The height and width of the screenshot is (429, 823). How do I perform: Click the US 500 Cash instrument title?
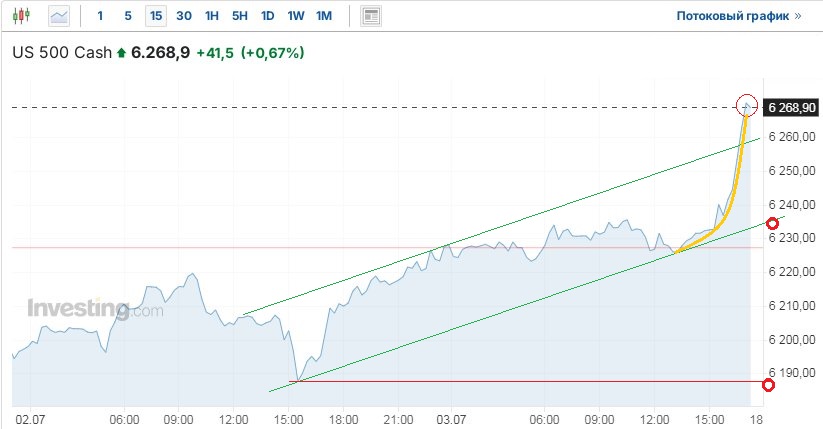61,52
